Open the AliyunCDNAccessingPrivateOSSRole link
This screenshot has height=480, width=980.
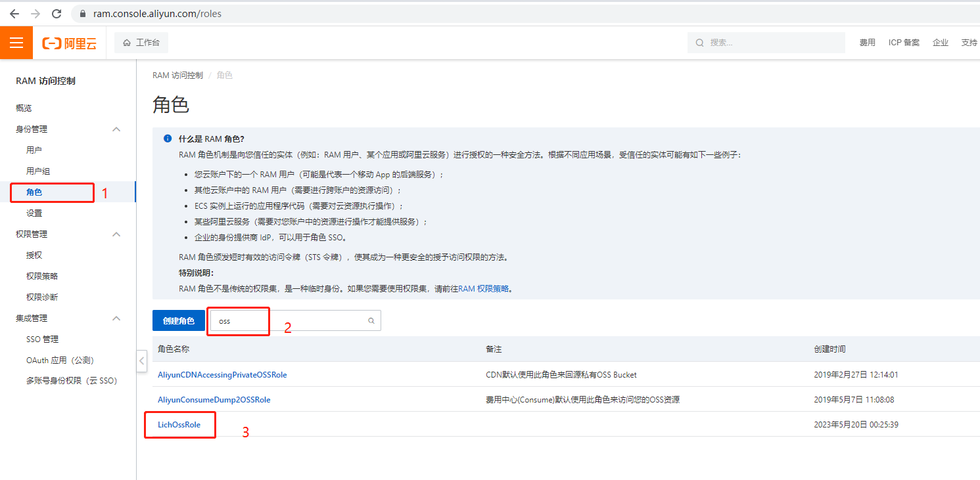(x=222, y=374)
